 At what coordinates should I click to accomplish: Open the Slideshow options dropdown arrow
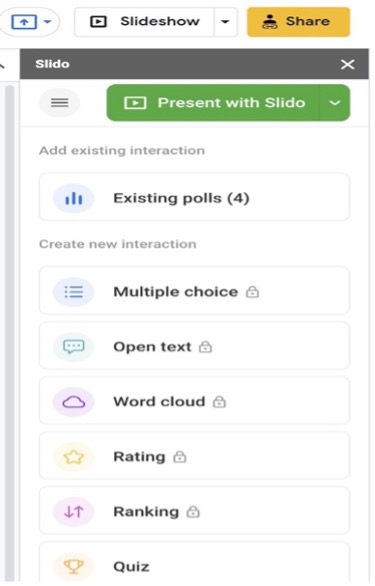(225, 22)
